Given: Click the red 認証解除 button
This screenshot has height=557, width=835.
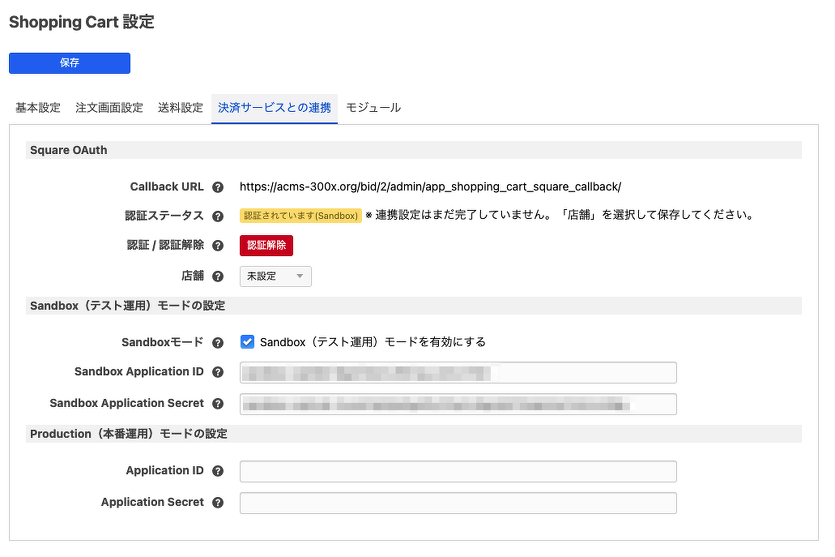Looking at the screenshot, I should 266,245.
